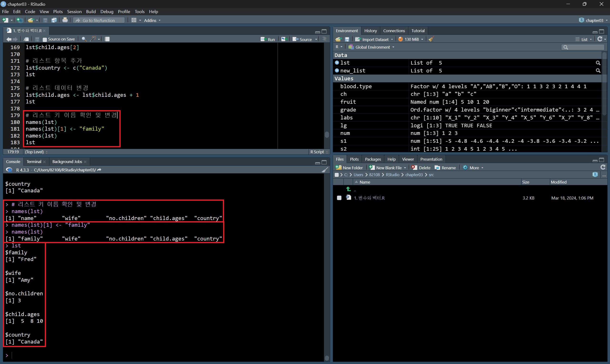This screenshot has height=364, width=610.
Task: Click the print current file icon
Action: (x=65, y=20)
